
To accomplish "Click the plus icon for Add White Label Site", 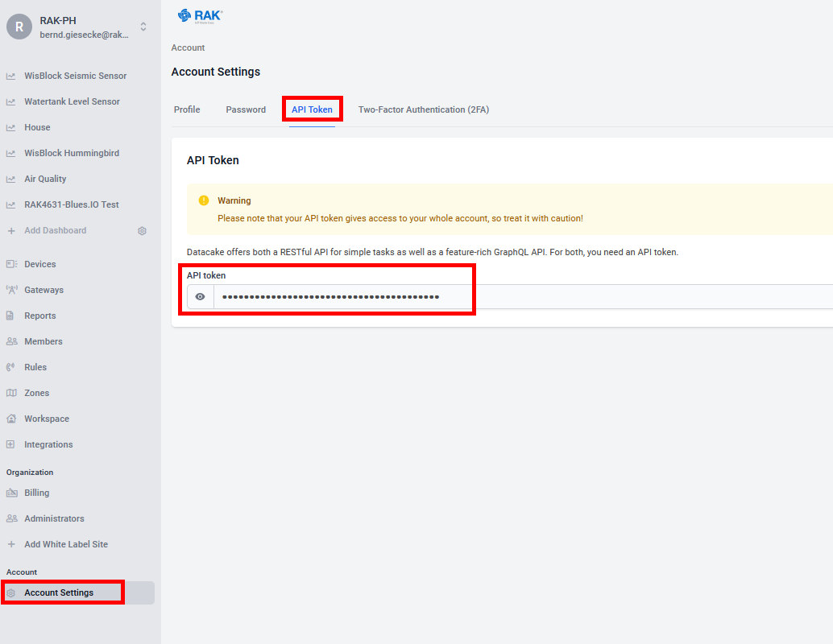I will pyautogui.click(x=11, y=544).
